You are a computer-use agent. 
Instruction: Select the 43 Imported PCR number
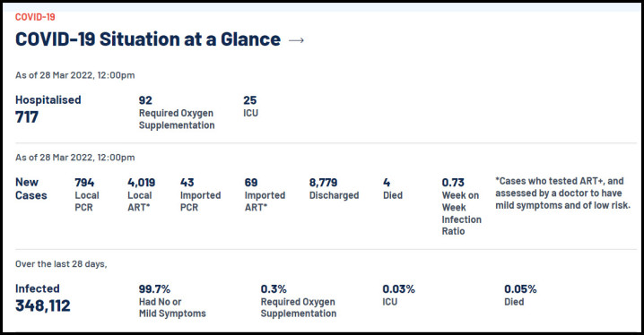click(200, 194)
